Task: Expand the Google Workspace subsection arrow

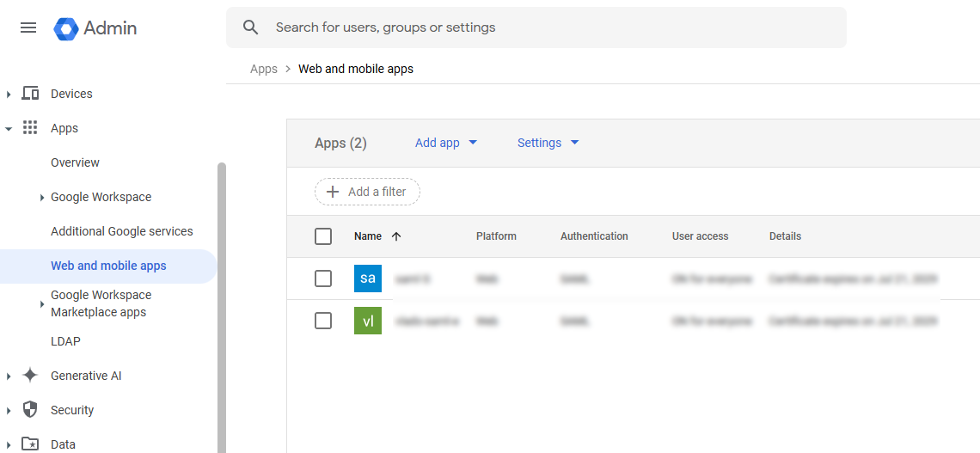Action: [x=42, y=198]
